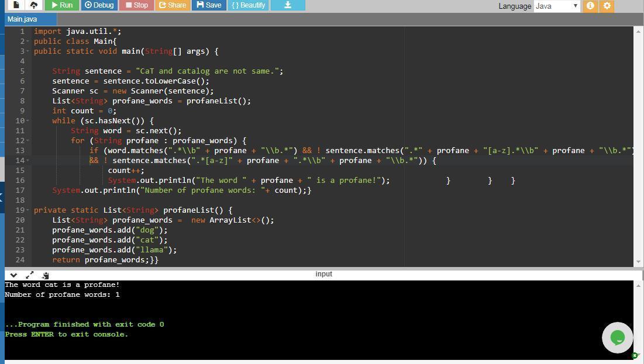Click the editor scrollbar up arrow
Screen dimensions: 644x364
638,31
